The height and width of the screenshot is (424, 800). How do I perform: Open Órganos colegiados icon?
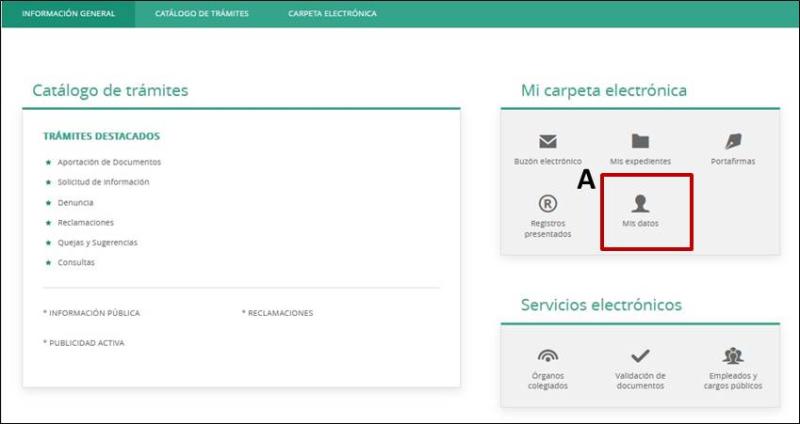(547, 356)
